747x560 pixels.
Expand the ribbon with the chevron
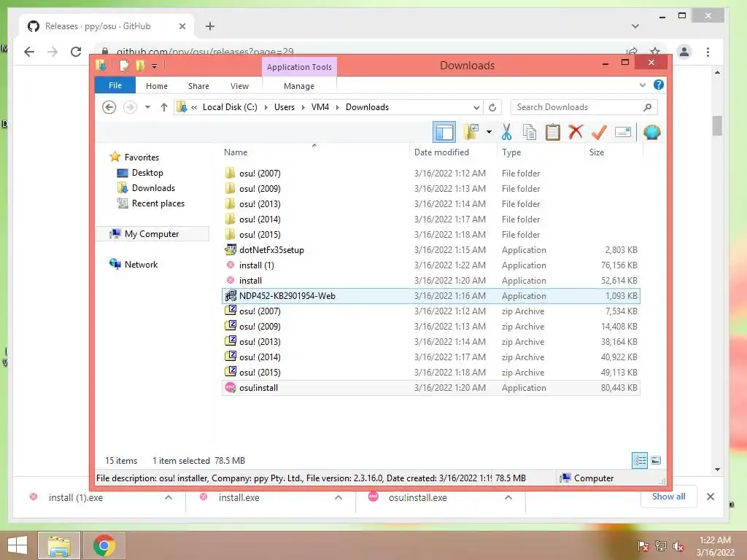(x=642, y=85)
